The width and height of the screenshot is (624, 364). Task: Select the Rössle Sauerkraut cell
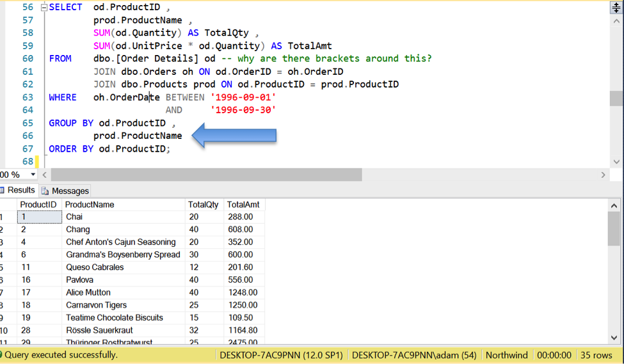pyautogui.click(x=124, y=330)
